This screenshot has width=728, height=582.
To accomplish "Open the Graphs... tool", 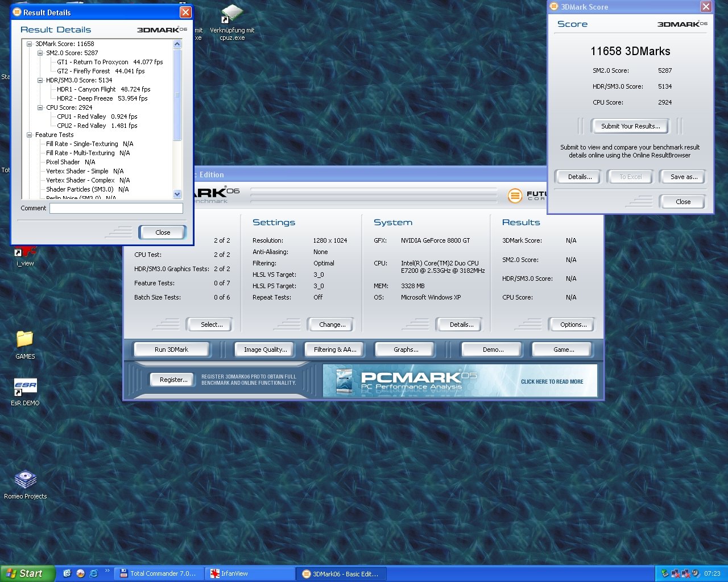I will pyautogui.click(x=406, y=350).
